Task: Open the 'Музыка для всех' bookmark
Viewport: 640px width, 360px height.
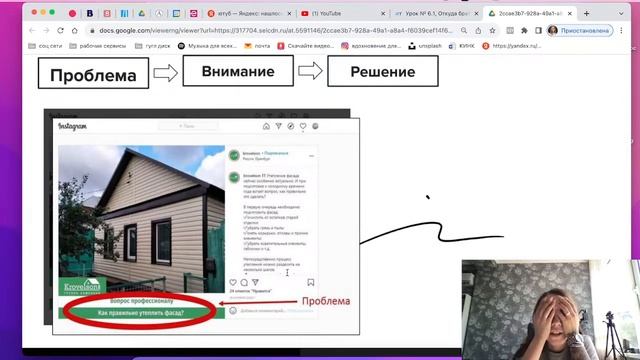Action: (x=207, y=46)
